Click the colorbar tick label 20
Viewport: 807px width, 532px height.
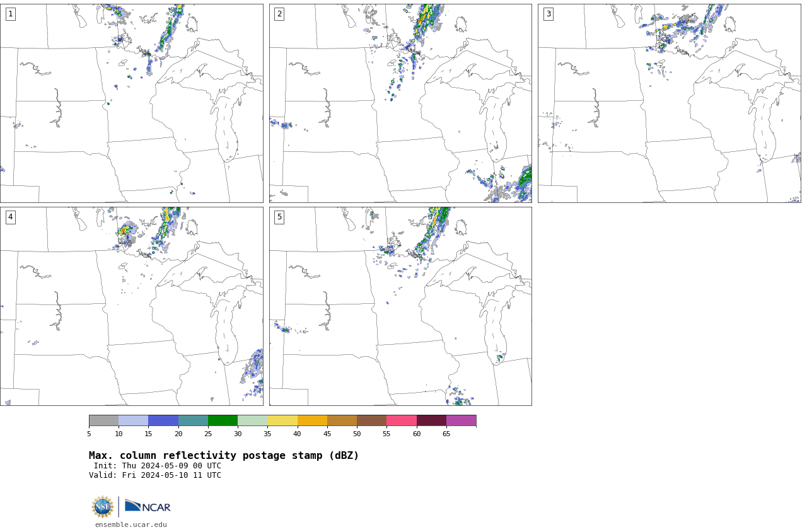178,434
